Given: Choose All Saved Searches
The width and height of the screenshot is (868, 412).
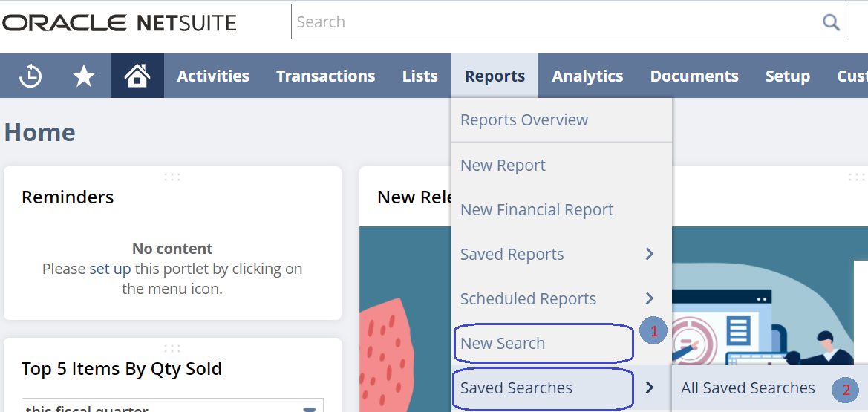Looking at the screenshot, I should pyautogui.click(x=748, y=388).
